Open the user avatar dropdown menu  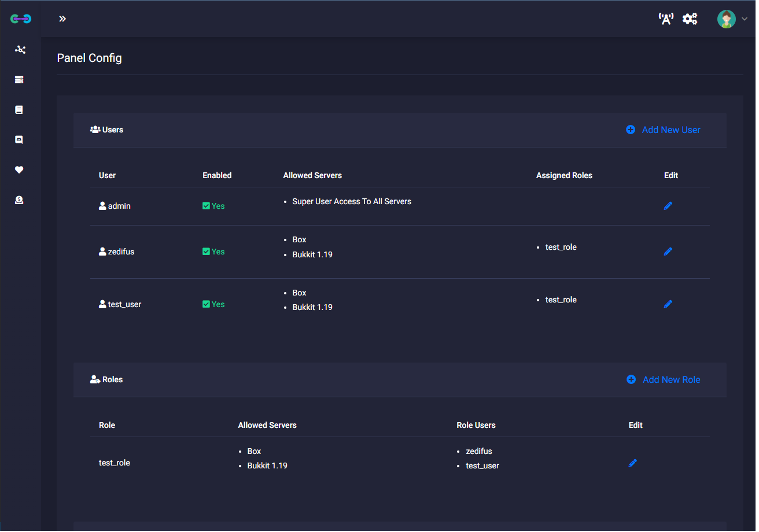[x=727, y=19]
